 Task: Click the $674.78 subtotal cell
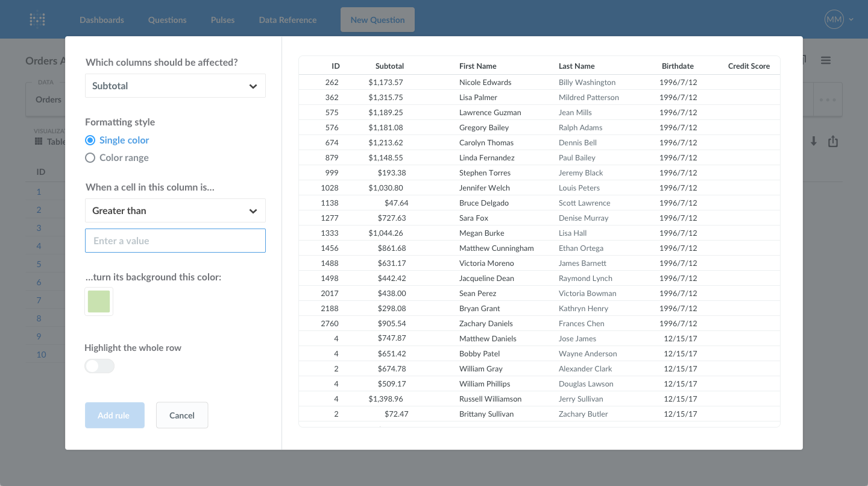(392, 368)
